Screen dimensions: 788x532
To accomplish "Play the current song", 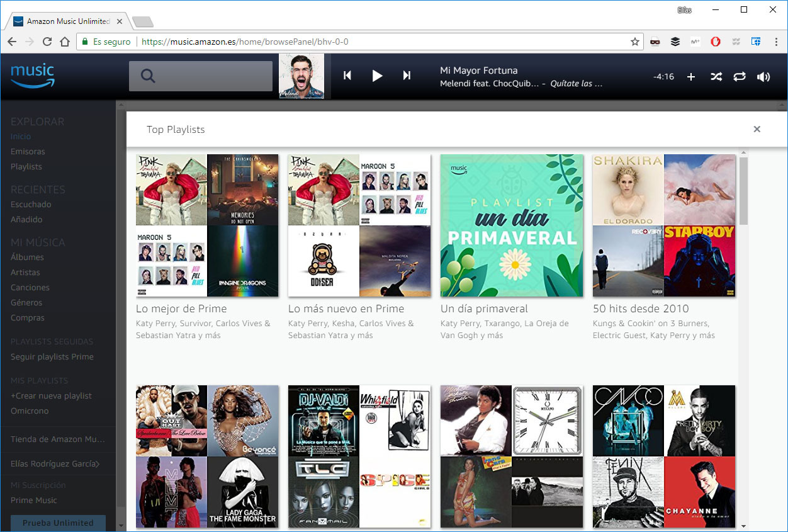I will tap(377, 76).
